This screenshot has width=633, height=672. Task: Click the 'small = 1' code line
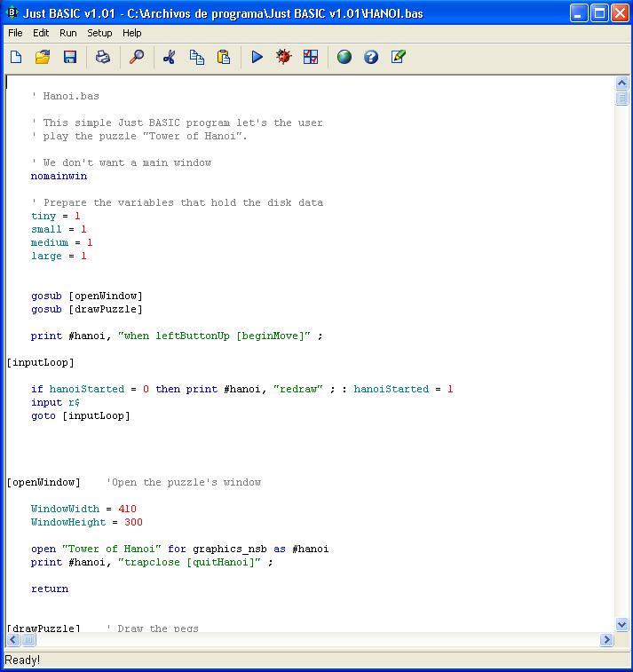pyautogui.click(x=59, y=229)
